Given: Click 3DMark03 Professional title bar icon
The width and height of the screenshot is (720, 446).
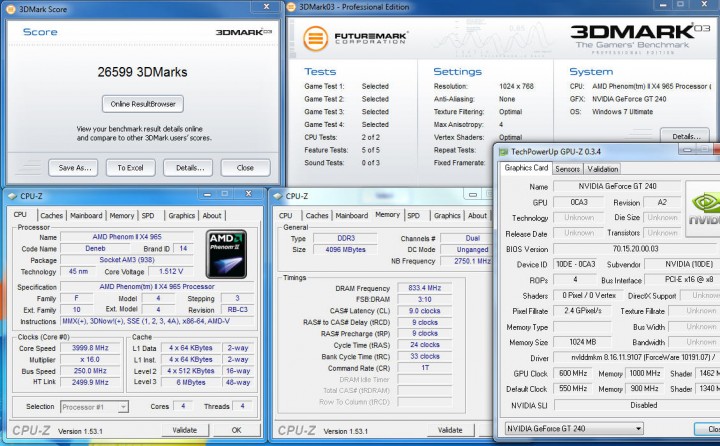Looking at the screenshot, I should click(x=291, y=7).
